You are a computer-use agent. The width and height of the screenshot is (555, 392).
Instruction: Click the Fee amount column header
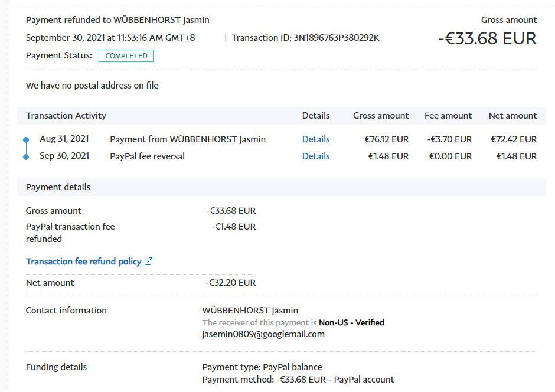448,116
